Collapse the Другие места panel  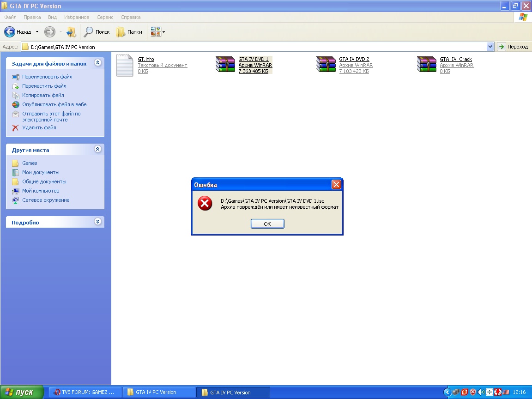(97, 149)
